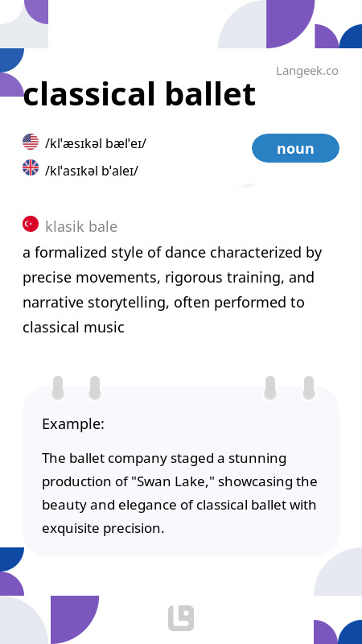
Task: Click the third notepad ring binder
Action: (270, 388)
